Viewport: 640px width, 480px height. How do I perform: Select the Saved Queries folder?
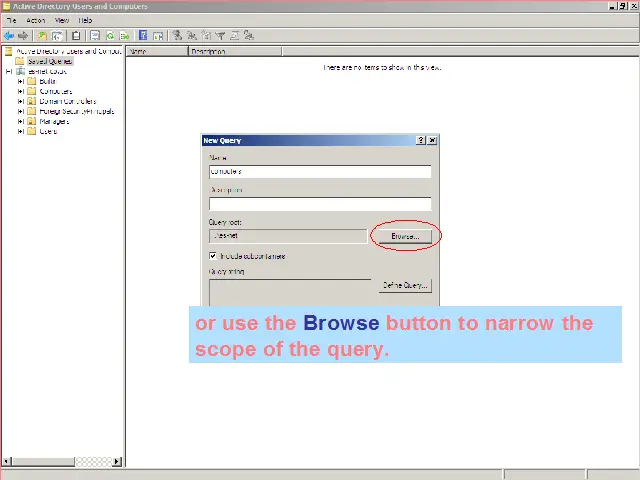(49, 61)
